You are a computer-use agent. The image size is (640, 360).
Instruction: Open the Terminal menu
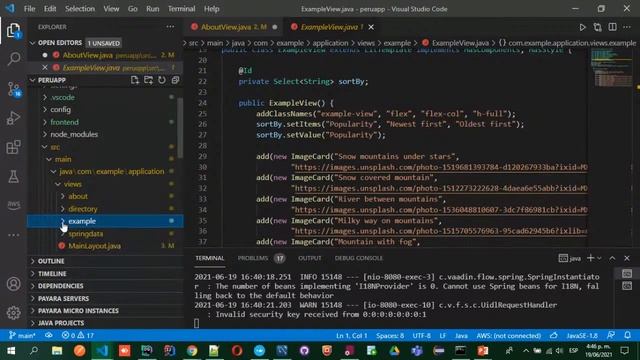point(181,9)
